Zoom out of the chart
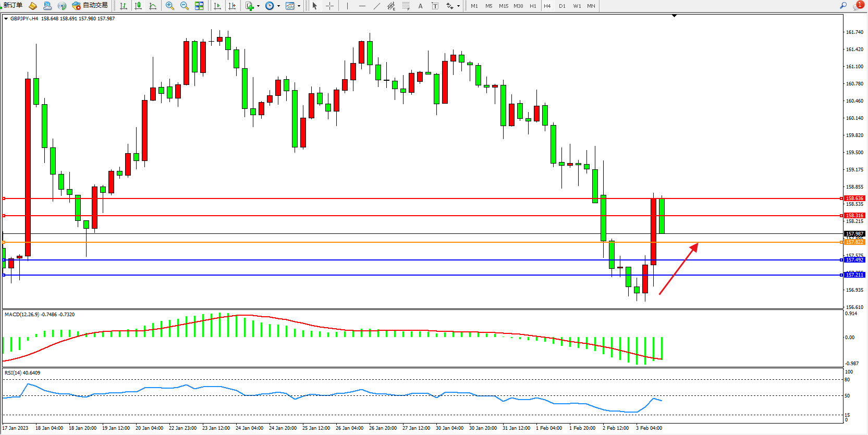Viewport: 868px width, 435px height. 185,6
